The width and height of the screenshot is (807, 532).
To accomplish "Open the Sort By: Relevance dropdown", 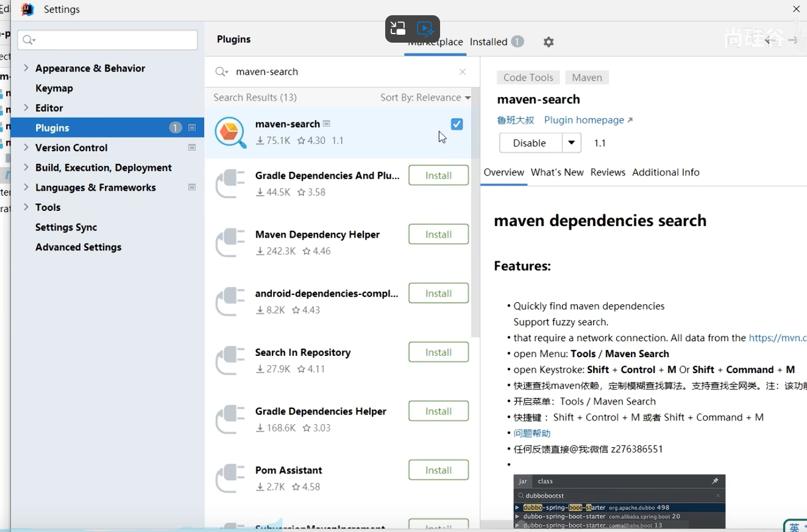I will [425, 98].
